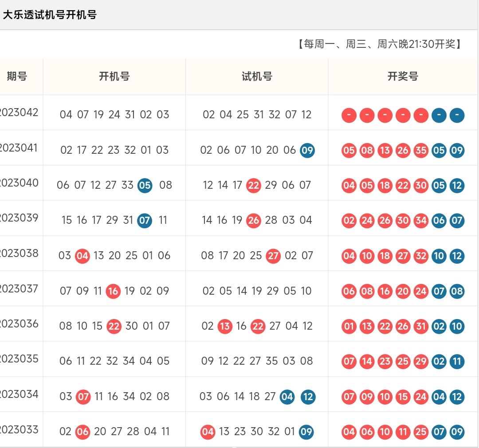Click the 大乐透试机号开机号 page title

(x=50, y=15)
